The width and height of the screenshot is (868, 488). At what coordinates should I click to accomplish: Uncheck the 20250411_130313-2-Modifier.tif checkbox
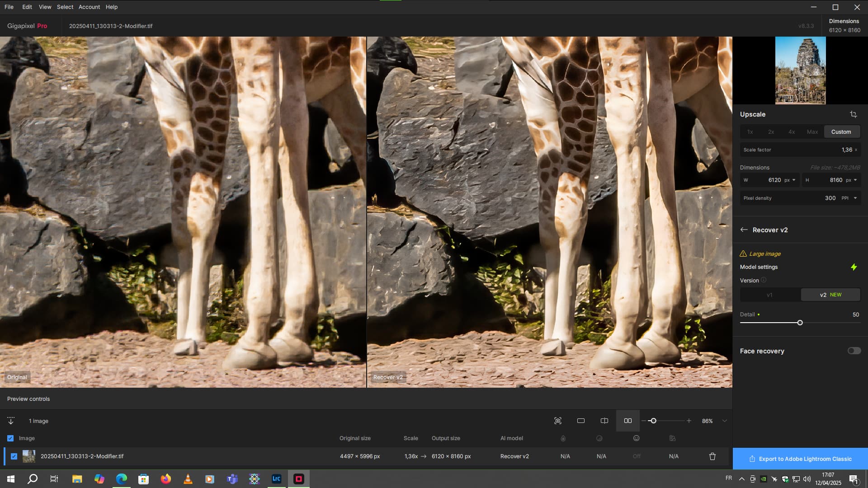point(14,456)
